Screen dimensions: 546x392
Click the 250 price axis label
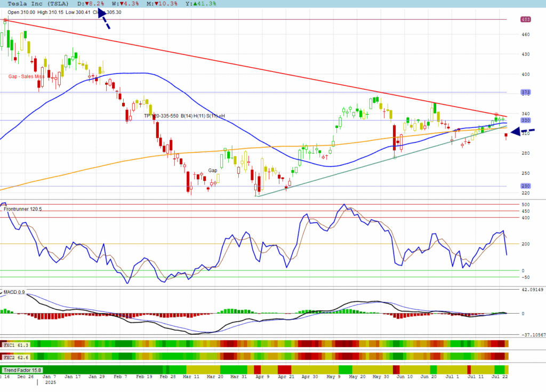[x=525, y=173]
